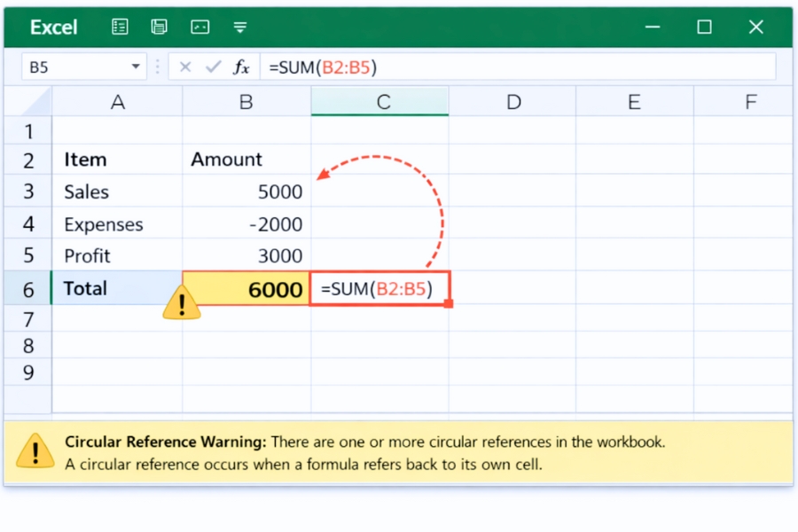
Task: Click the filter icon in the title bar
Action: click(x=239, y=27)
